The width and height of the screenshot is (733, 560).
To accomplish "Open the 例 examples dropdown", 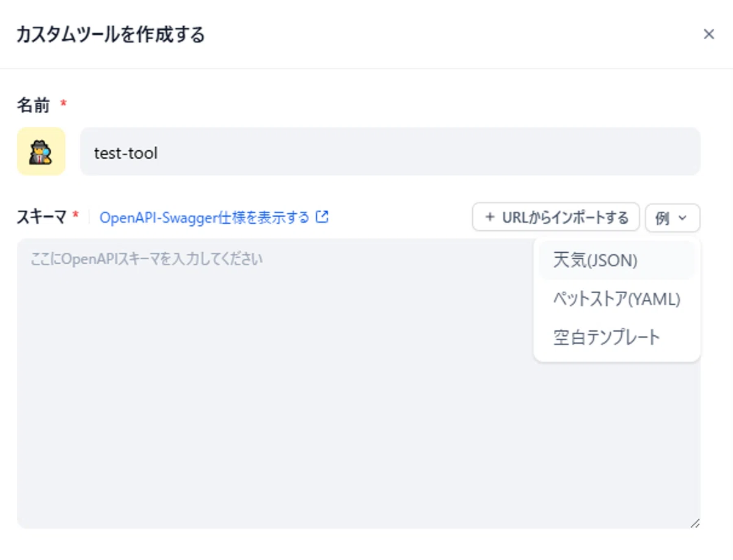I will 673,217.
